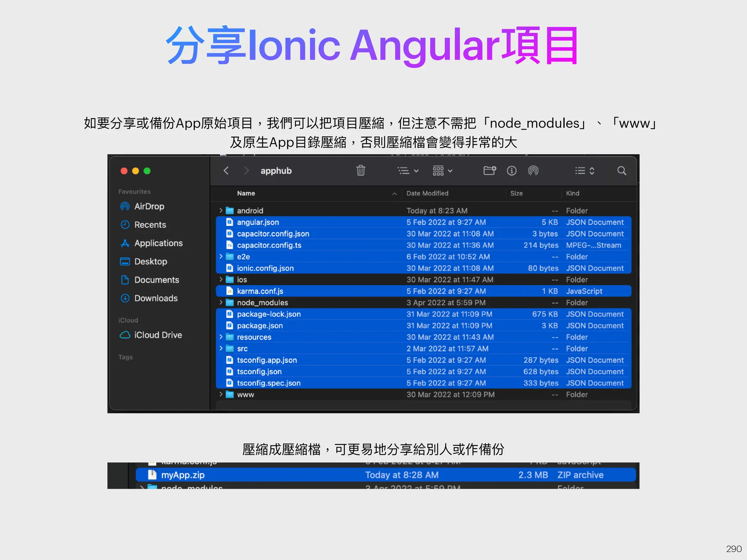Image resolution: width=747 pixels, height=560 pixels.
Task: Click the www folder icon
Action: tap(230, 394)
